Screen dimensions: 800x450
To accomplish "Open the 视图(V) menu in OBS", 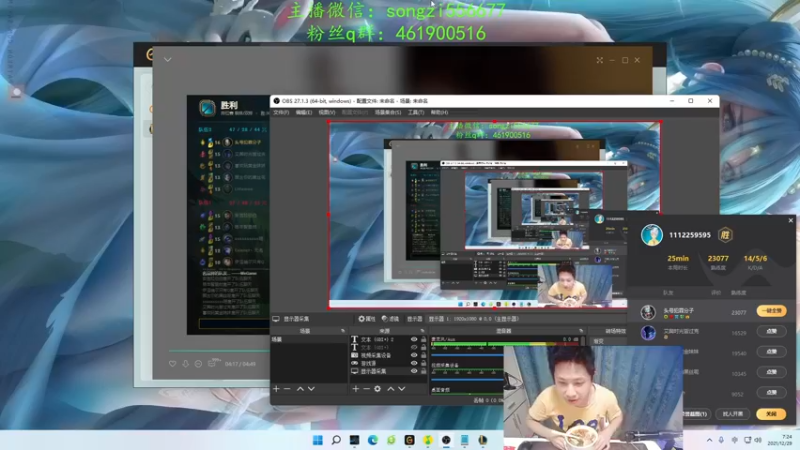I will coord(327,112).
